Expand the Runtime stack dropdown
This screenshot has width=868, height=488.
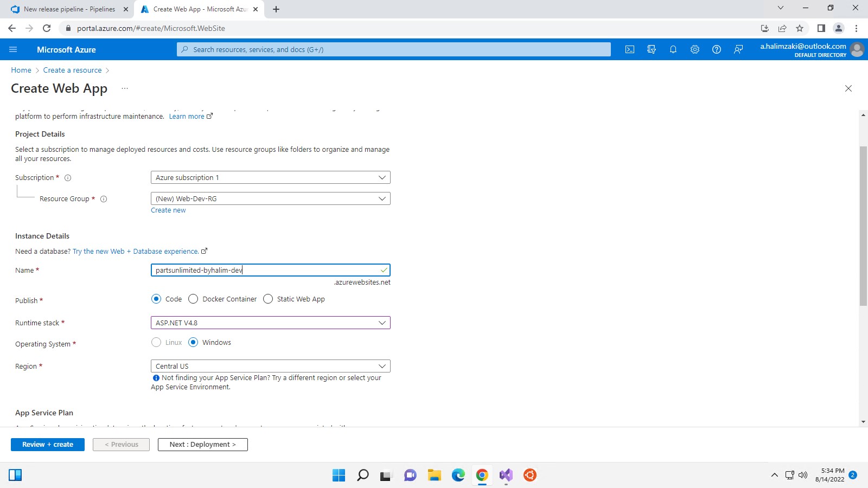271,323
